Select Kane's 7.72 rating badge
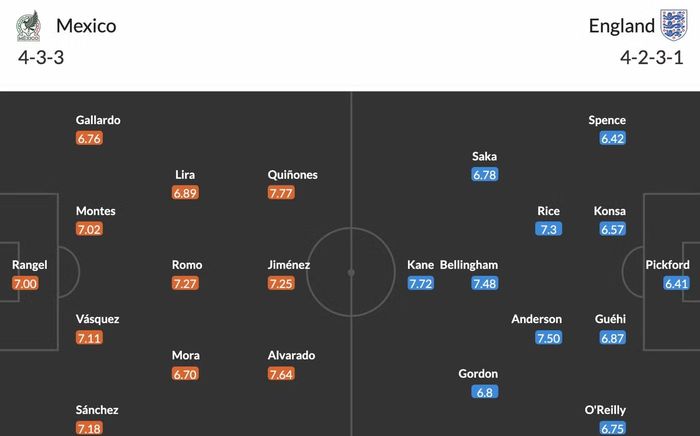The image size is (700, 436). point(421,283)
